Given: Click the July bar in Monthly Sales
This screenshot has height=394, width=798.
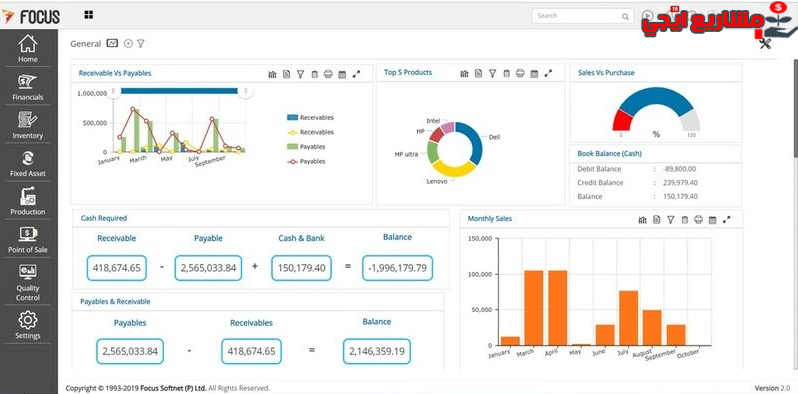Looking at the screenshot, I should pos(628,318).
